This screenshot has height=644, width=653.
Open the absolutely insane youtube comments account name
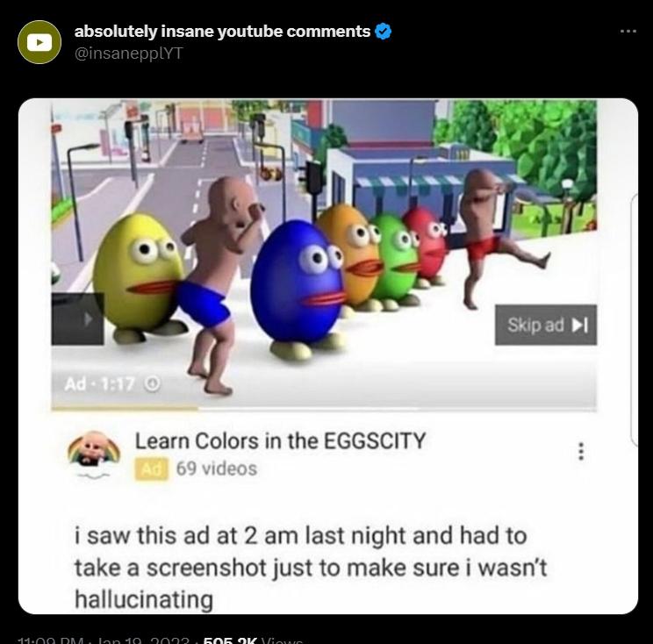(222, 32)
